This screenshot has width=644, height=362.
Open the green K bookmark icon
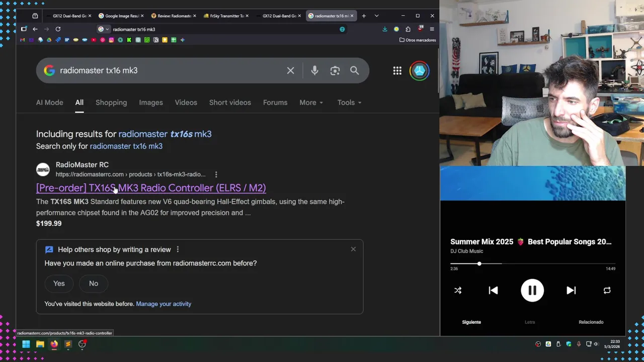coord(129,40)
